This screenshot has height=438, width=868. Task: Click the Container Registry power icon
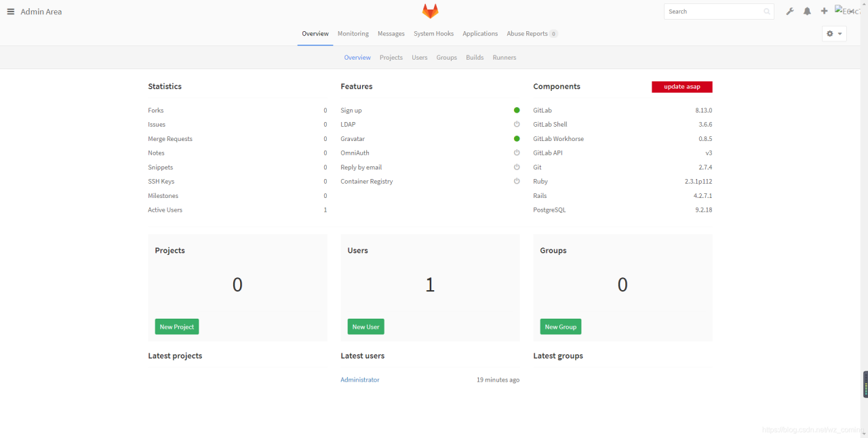coord(517,181)
